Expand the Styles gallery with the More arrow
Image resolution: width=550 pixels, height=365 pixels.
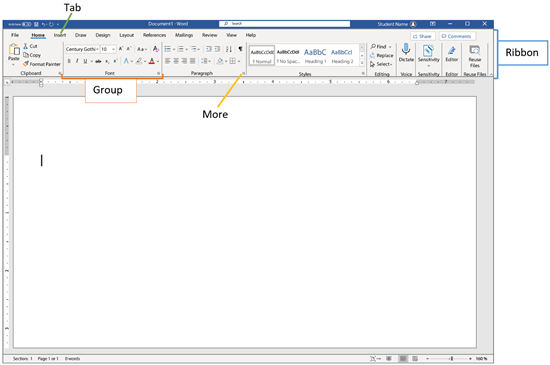(362, 63)
